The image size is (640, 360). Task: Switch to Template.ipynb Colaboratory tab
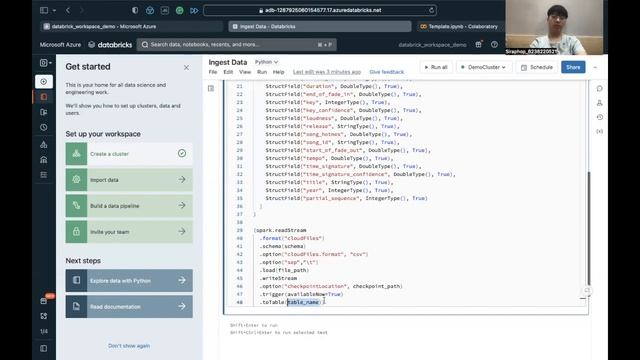pos(460,27)
